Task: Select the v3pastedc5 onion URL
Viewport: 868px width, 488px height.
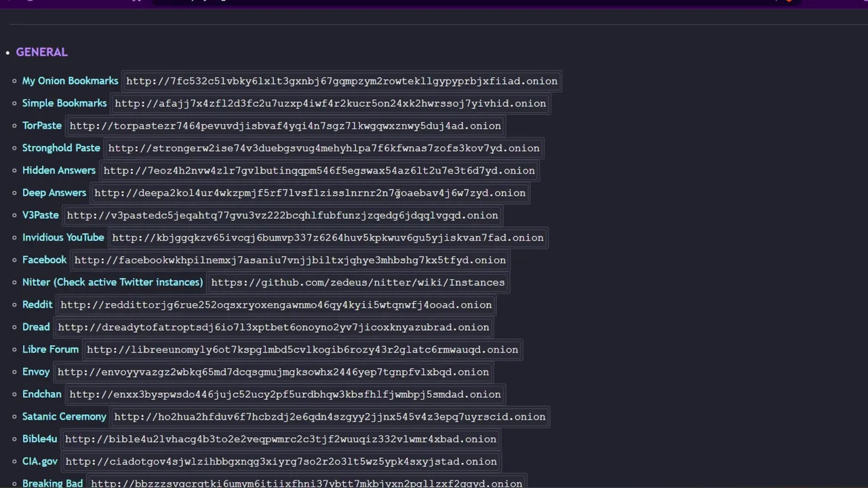Action: click(x=283, y=216)
